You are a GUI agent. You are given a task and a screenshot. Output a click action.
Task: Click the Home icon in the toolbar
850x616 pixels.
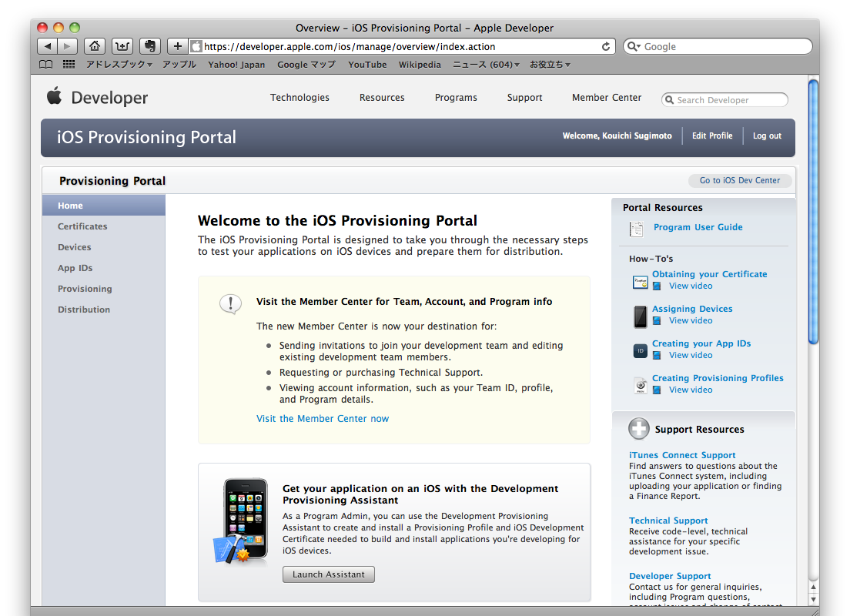pyautogui.click(x=95, y=46)
